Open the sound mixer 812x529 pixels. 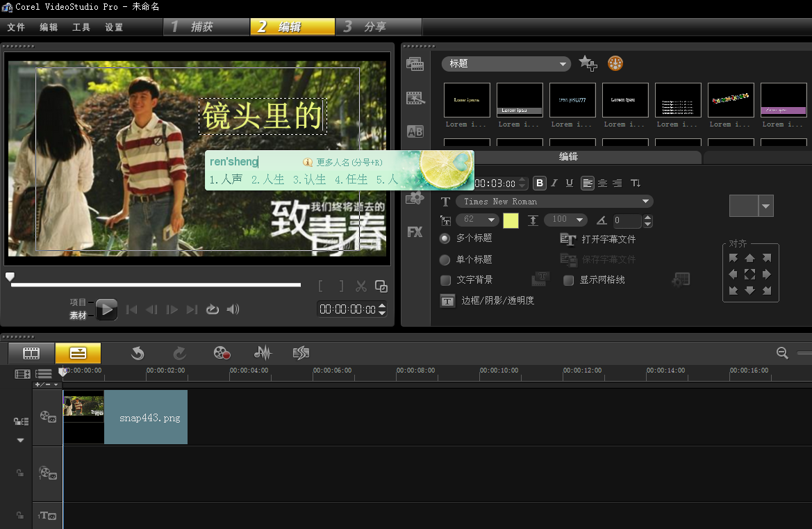pyautogui.click(x=263, y=353)
